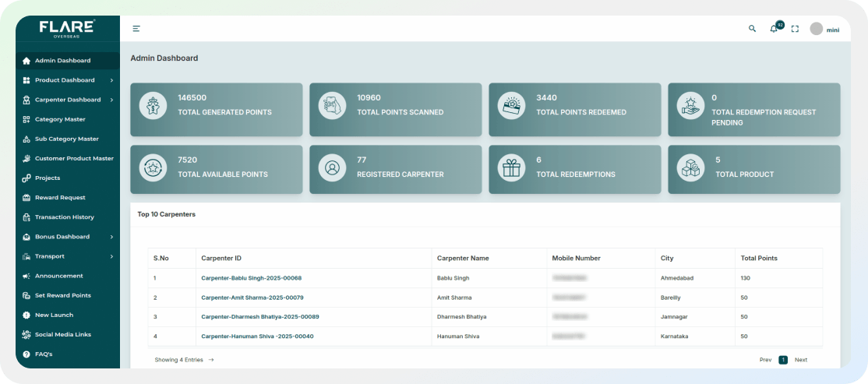Image resolution: width=868 pixels, height=384 pixels.
Task: Click the Category Master icon
Action: point(26,119)
